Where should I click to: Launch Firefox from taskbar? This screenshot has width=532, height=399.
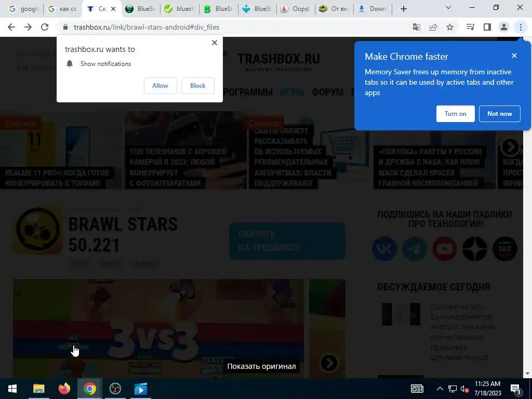64,389
